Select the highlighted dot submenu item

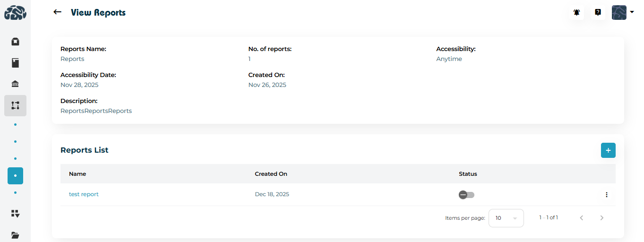click(x=15, y=176)
